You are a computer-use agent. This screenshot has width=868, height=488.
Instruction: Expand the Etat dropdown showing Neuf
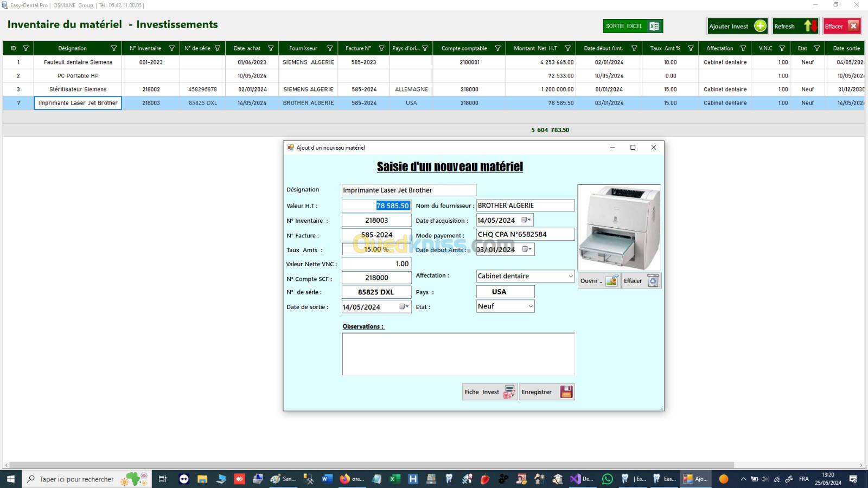point(530,306)
